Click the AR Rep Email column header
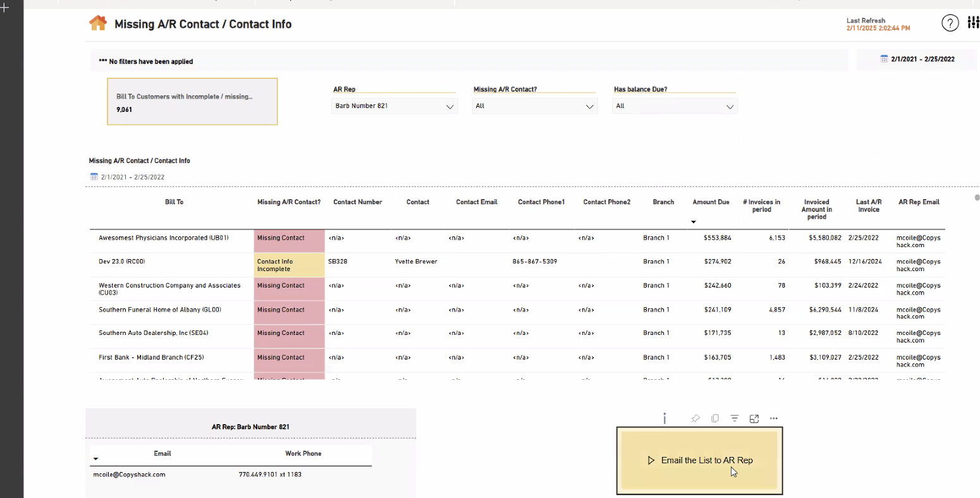Image resolution: width=980 pixels, height=498 pixels. 919,202
